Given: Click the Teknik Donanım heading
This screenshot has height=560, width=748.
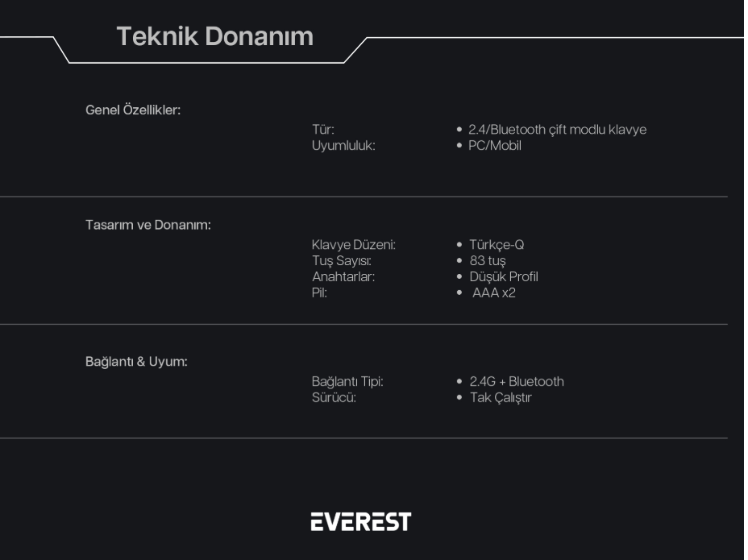Looking at the screenshot, I should tap(214, 36).
